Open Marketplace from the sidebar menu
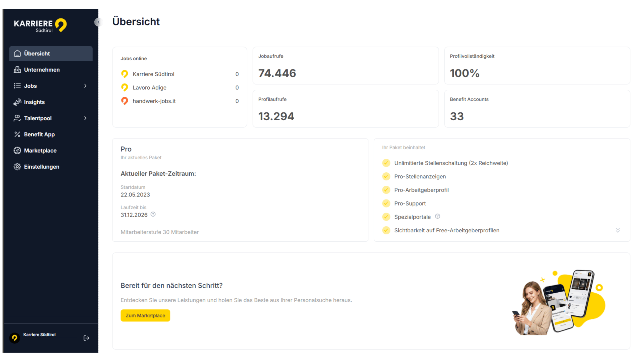The height and width of the screenshot is (362, 644). [x=51, y=150]
